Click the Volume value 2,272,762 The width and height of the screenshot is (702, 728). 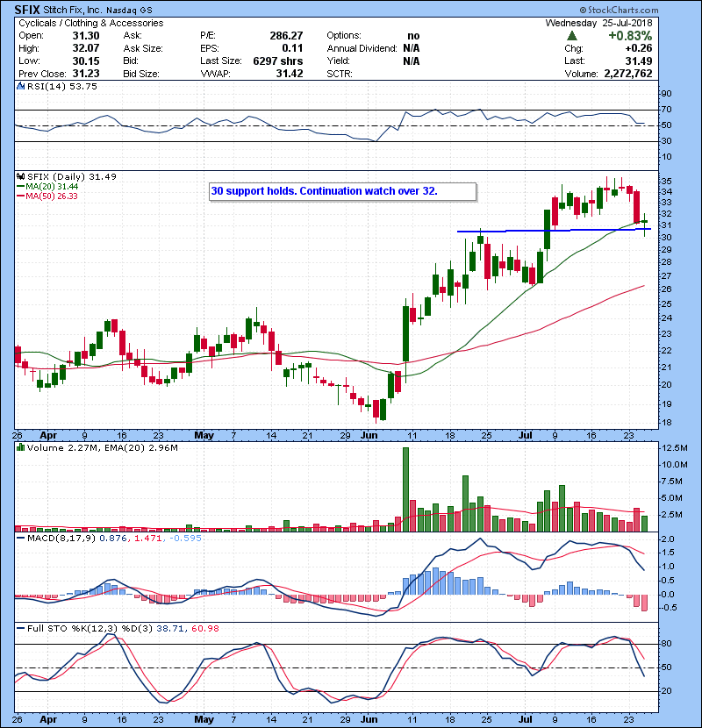(x=628, y=74)
